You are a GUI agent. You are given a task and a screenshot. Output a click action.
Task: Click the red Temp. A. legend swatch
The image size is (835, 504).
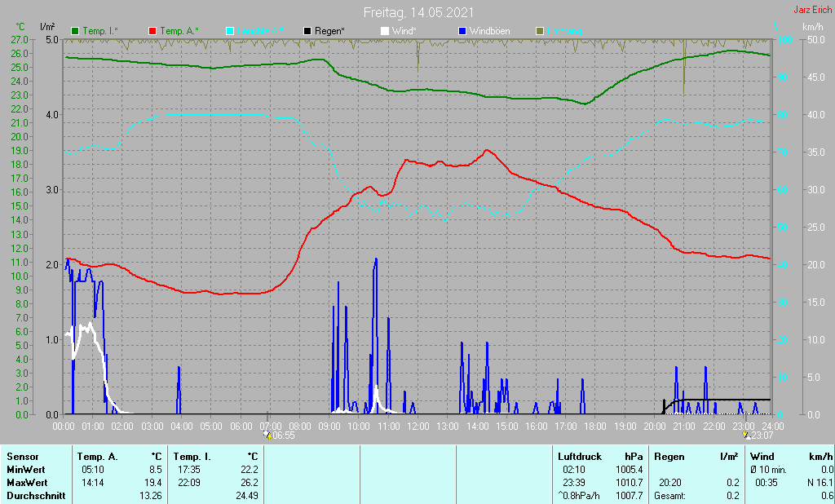point(152,32)
